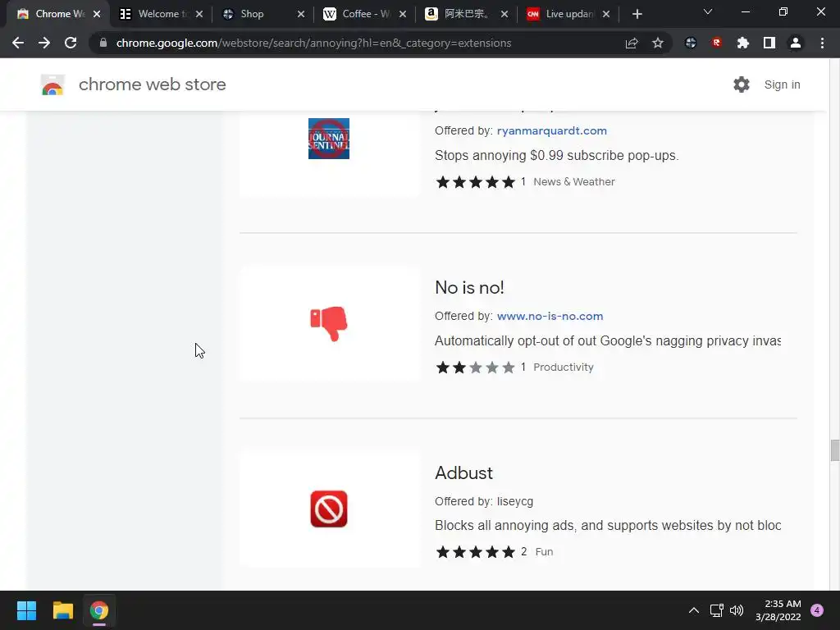Open the Chrome three-dot menu
Screen dimensions: 840x630
822,43
